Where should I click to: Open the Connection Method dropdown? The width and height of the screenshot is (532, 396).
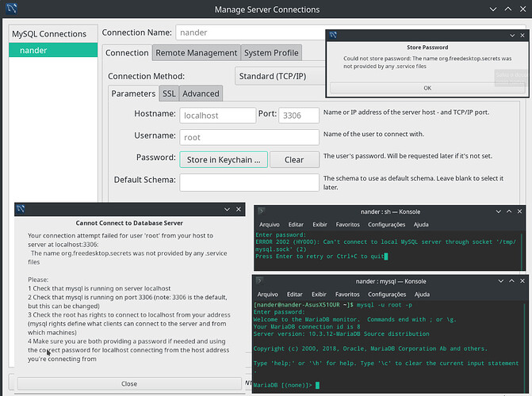pyautogui.click(x=281, y=75)
